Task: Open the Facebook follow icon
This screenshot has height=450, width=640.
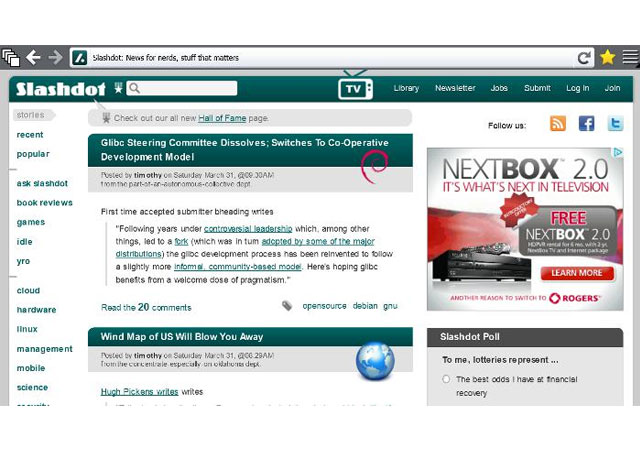Action: pyautogui.click(x=587, y=123)
